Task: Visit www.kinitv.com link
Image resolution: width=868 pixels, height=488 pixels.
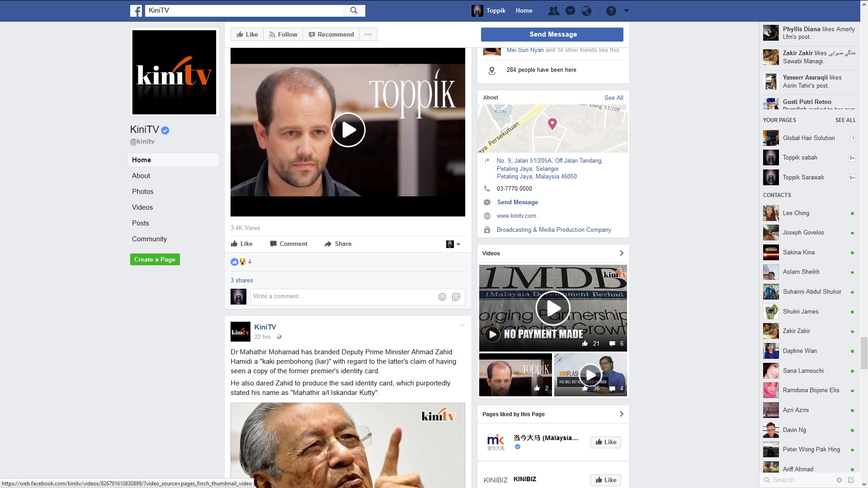Action: pos(516,216)
